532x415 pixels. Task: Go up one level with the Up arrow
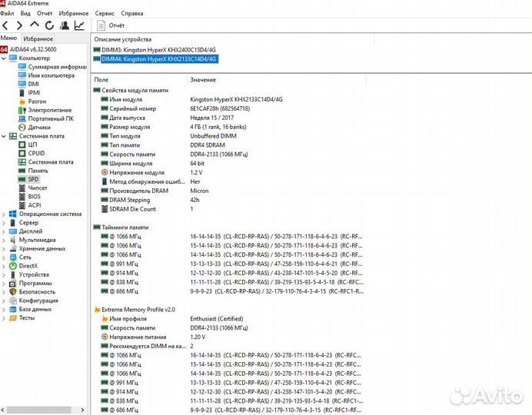coord(35,25)
